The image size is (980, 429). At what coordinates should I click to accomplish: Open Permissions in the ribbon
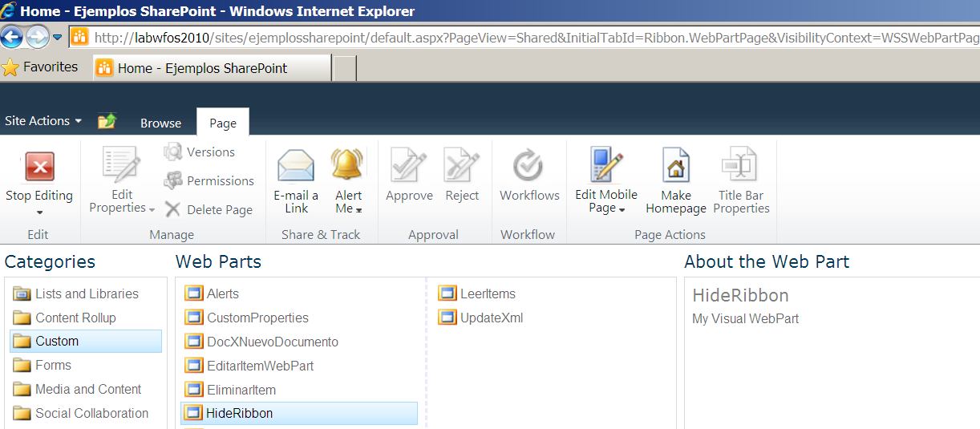209,180
